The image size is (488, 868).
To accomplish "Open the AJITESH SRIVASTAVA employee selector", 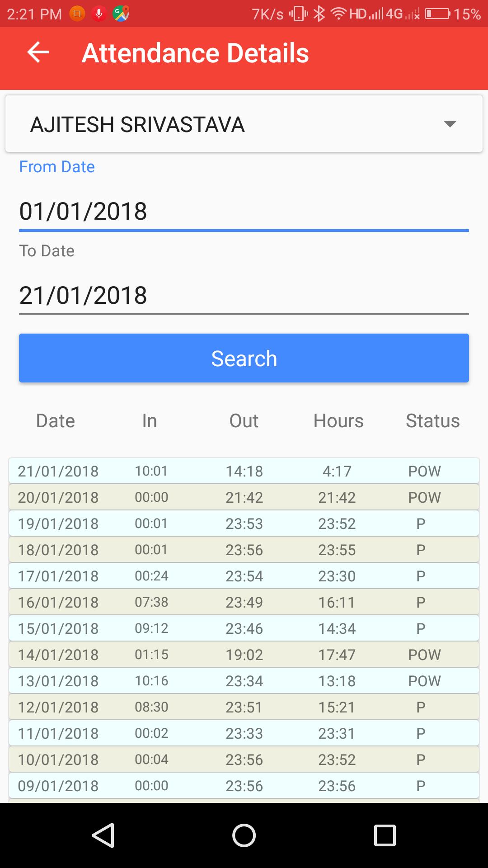I will tap(137, 124).
